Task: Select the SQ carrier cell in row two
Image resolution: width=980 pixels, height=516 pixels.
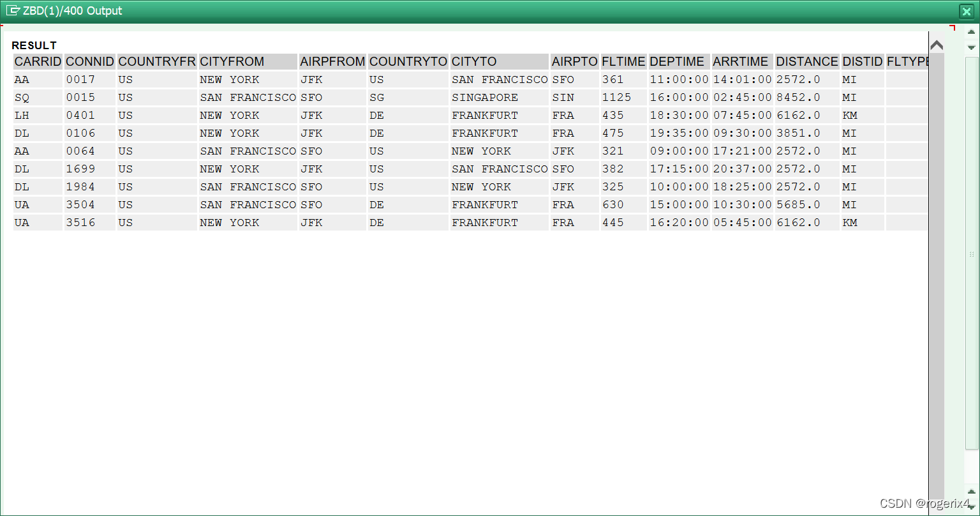Action: [22, 98]
